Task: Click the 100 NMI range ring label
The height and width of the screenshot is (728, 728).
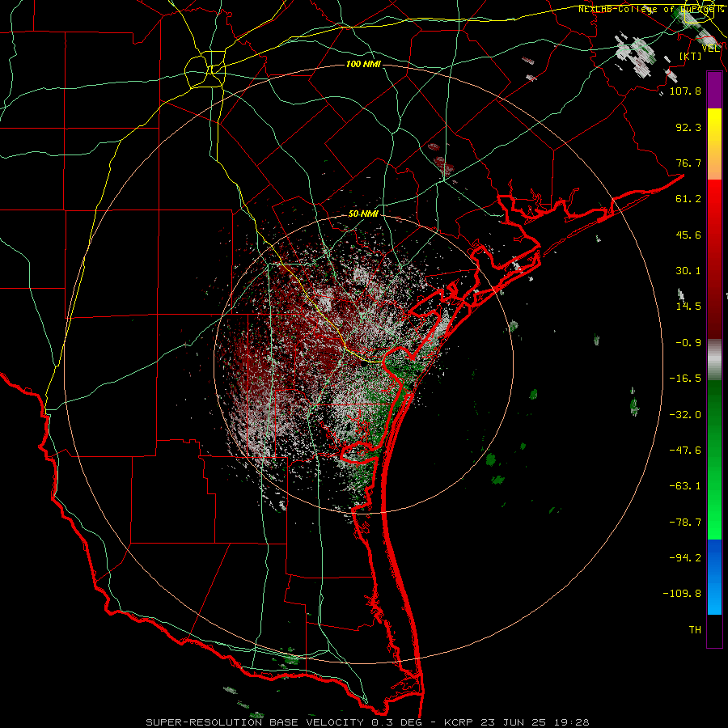Action: pyautogui.click(x=363, y=64)
